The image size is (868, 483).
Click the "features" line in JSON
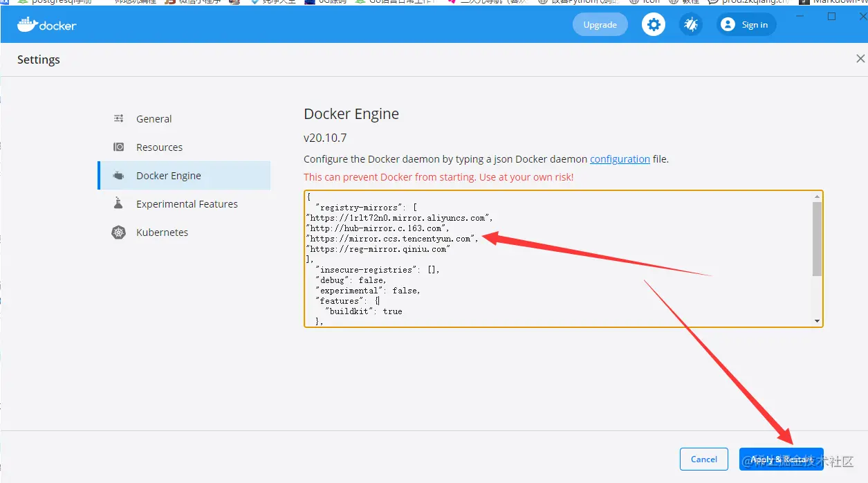point(347,301)
